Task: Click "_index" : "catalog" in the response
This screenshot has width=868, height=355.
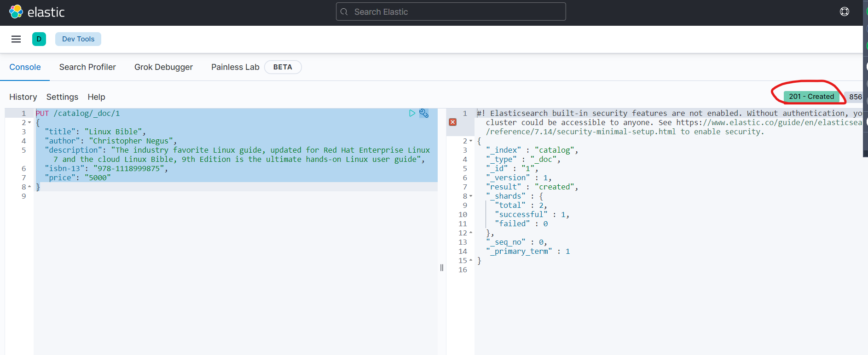Action: pyautogui.click(x=532, y=150)
